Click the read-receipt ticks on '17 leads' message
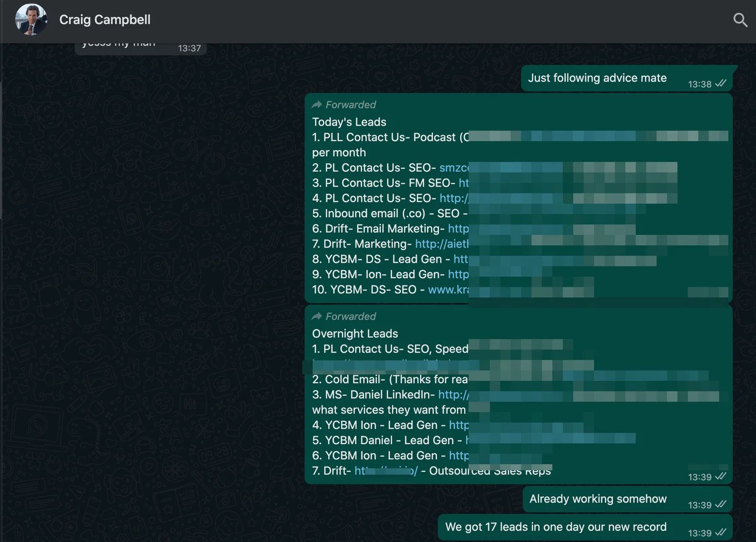The width and height of the screenshot is (756, 542). (x=721, y=533)
